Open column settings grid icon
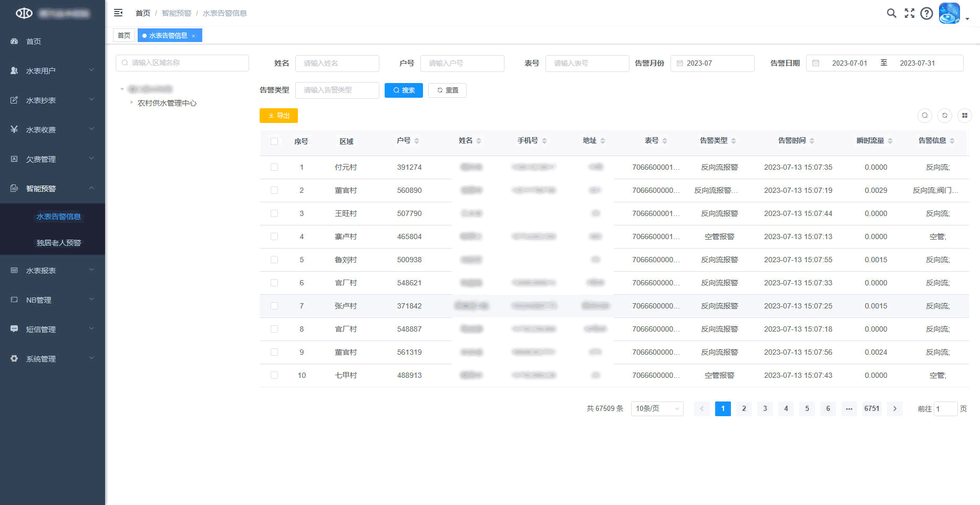The width and height of the screenshot is (980, 505). click(964, 116)
